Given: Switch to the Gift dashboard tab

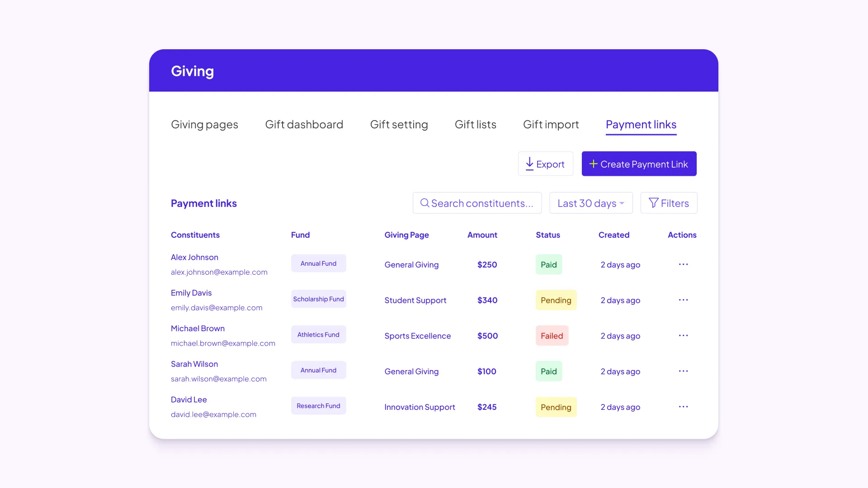Looking at the screenshot, I should [x=304, y=124].
